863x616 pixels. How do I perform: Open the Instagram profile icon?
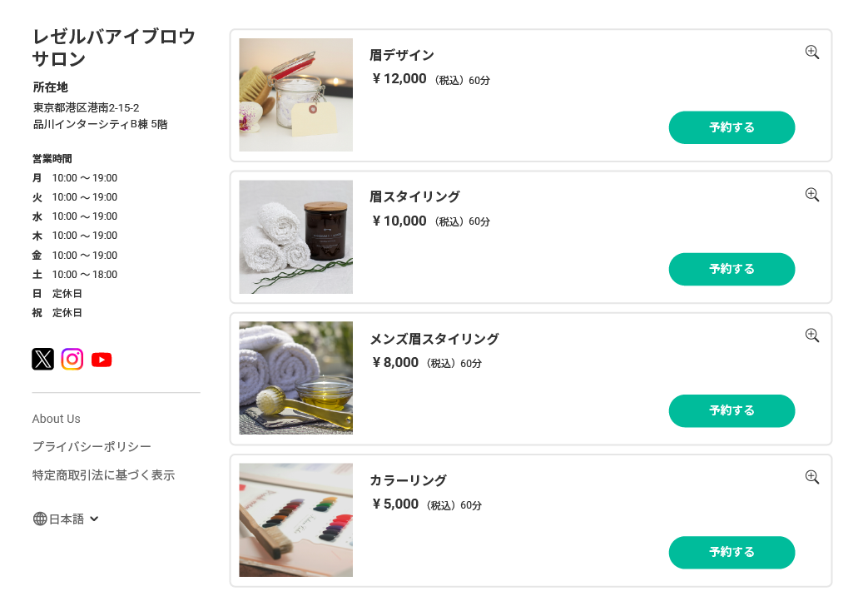(x=72, y=359)
